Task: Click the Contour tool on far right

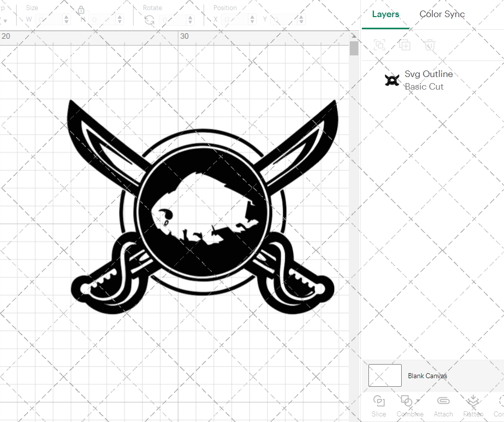Action: [500, 401]
